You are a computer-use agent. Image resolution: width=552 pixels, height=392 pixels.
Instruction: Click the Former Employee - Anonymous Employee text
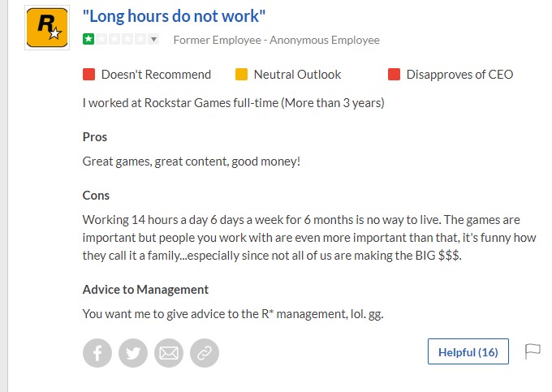276,40
